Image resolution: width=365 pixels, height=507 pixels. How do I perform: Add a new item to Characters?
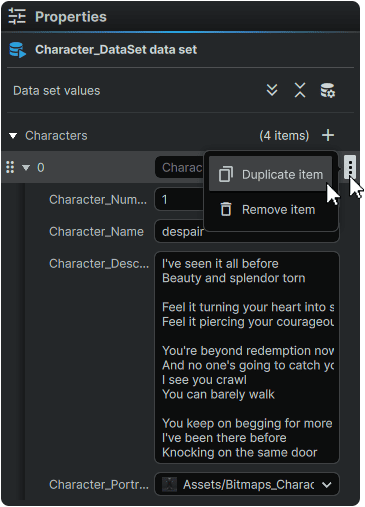(328, 135)
